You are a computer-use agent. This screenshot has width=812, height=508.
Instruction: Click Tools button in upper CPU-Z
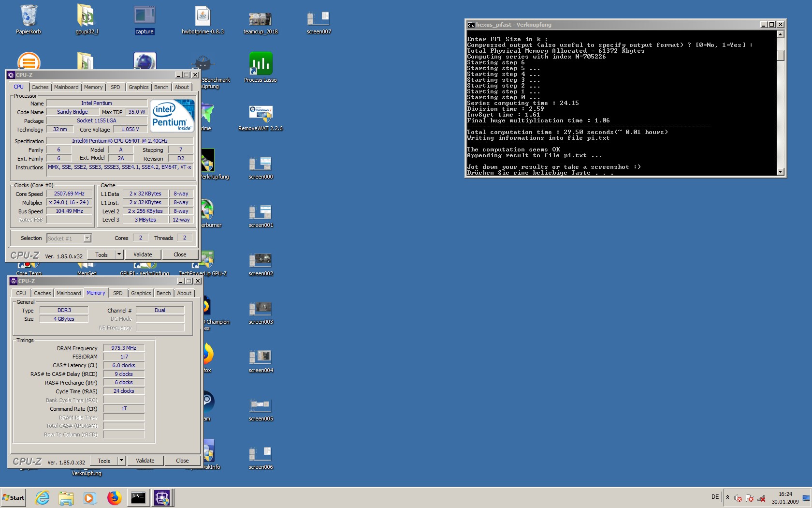point(101,254)
